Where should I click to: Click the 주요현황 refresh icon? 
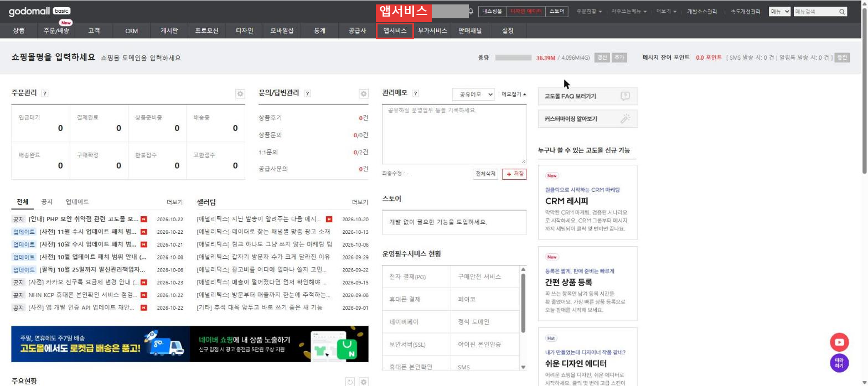(350, 382)
